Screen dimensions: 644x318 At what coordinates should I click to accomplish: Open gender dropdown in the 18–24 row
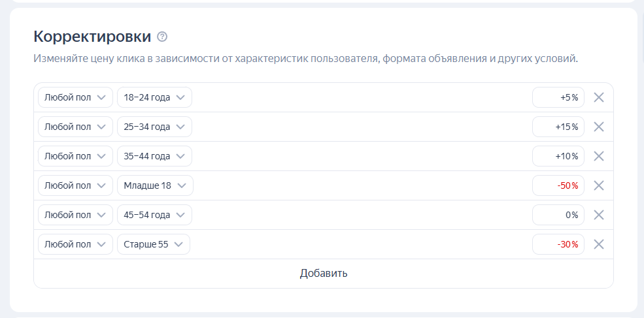tap(75, 97)
